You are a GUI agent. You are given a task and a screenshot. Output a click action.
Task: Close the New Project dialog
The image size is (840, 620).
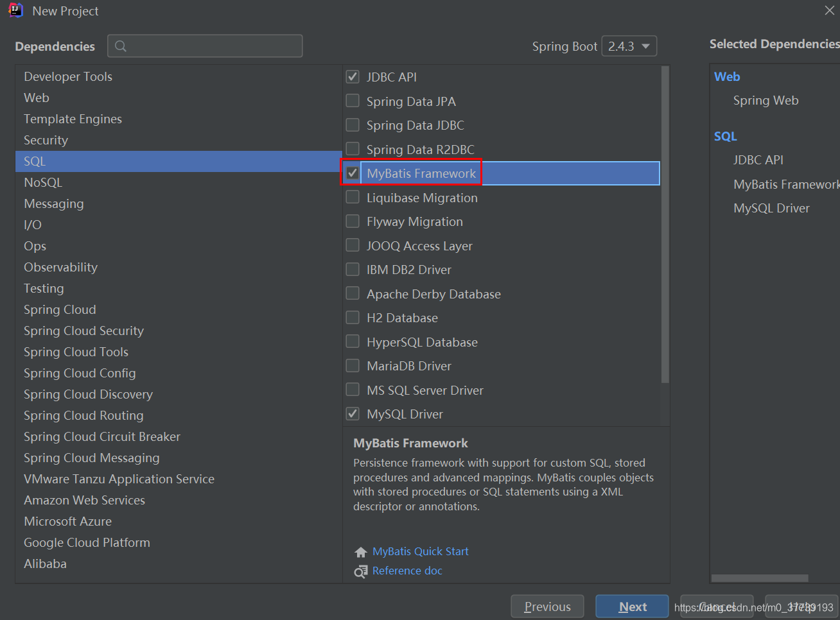tap(829, 10)
